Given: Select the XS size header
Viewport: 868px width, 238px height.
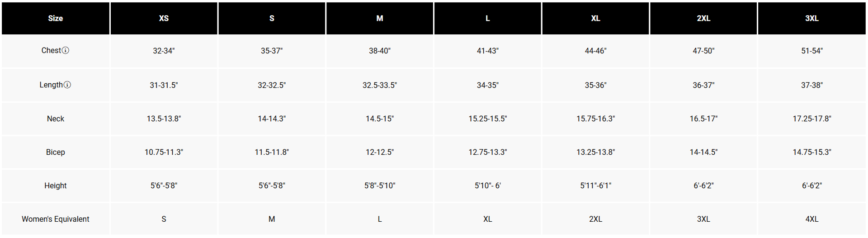Looking at the screenshot, I should [164, 19].
